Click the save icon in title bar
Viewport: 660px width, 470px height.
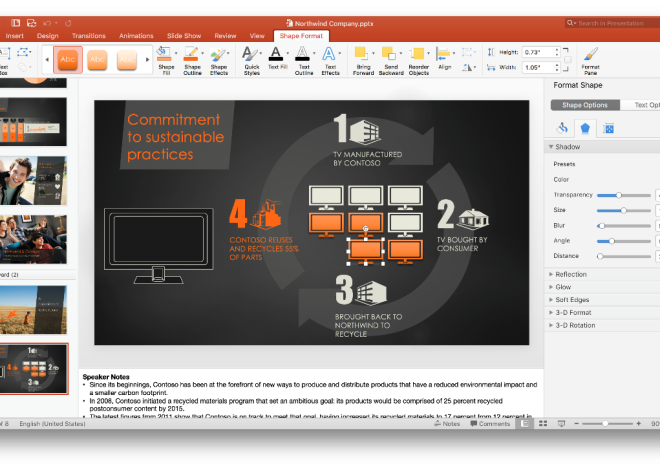click(32, 23)
